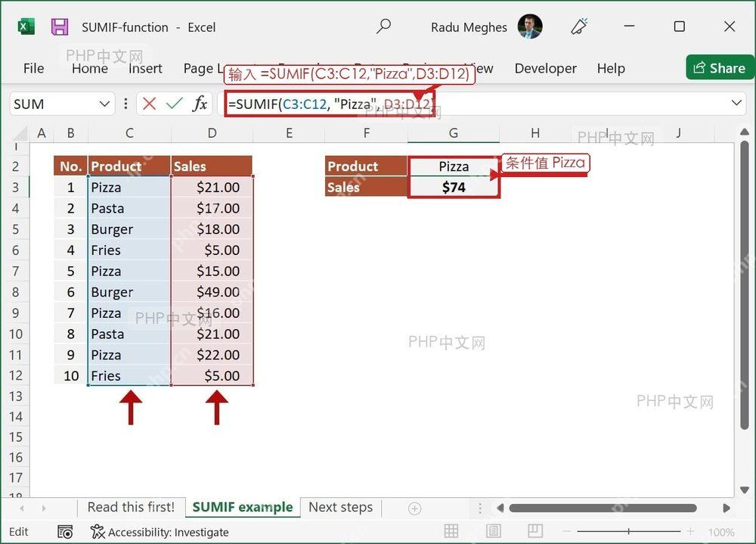This screenshot has height=544, width=756.
Task: Open the Help ribbon tab
Action: pyautogui.click(x=611, y=69)
